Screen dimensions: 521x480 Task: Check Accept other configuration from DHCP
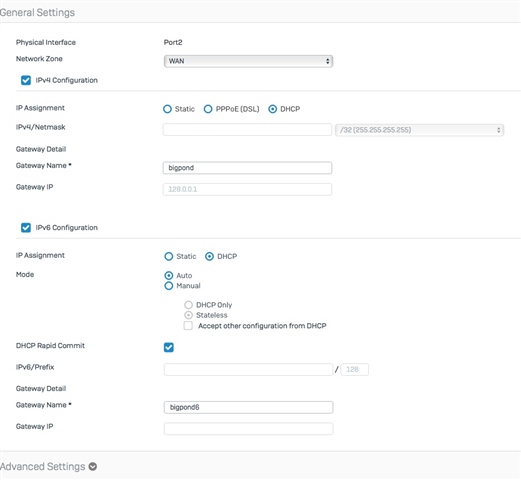188,326
